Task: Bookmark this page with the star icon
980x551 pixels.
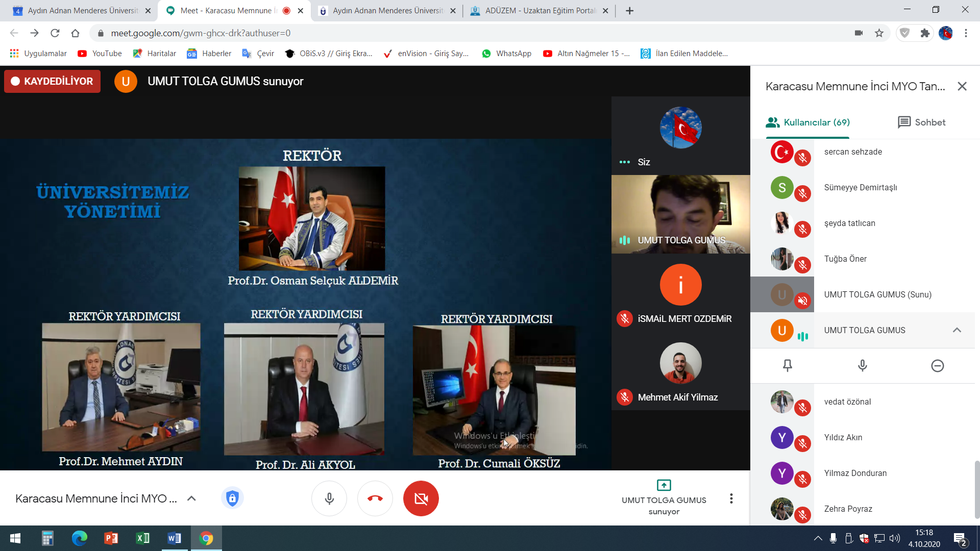Action: coord(879,33)
